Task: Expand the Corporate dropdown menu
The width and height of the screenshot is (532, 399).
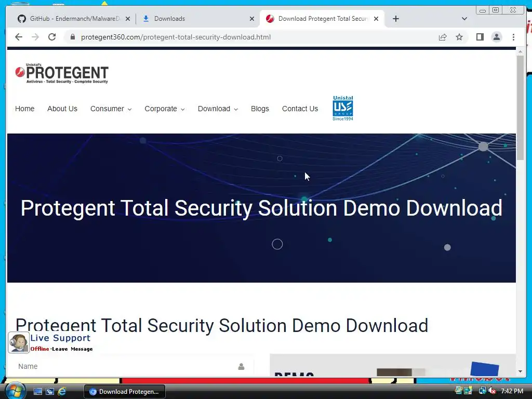Action: [165, 109]
